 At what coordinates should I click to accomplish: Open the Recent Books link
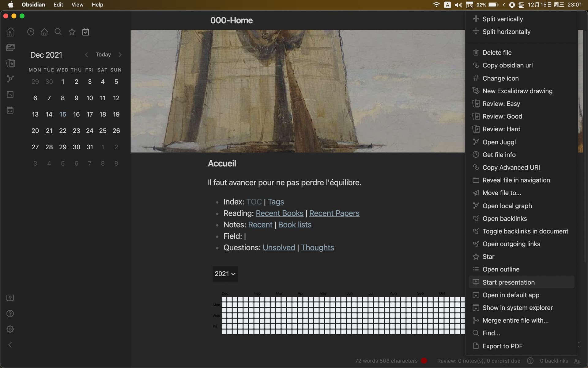pos(279,213)
